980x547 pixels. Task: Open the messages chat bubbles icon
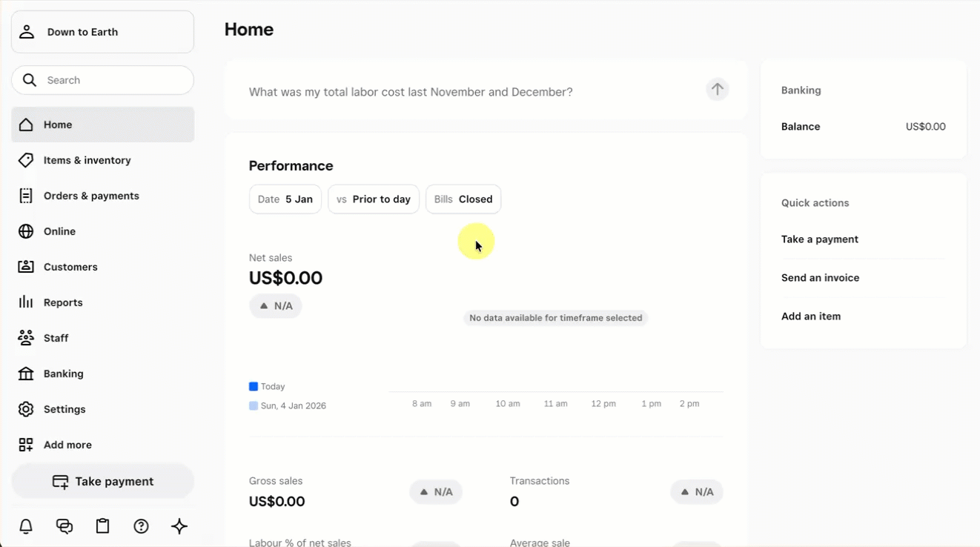tap(64, 526)
